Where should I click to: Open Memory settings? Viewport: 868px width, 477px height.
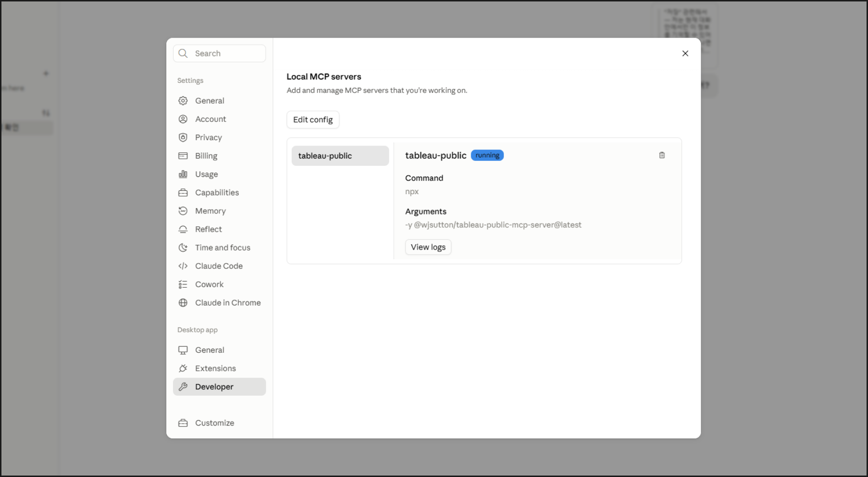click(219, 211)
